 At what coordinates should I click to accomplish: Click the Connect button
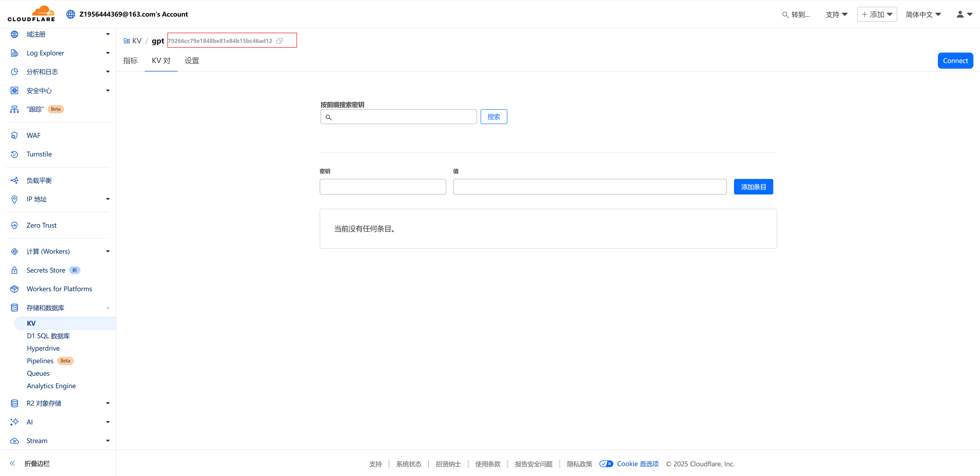(955, 60)
